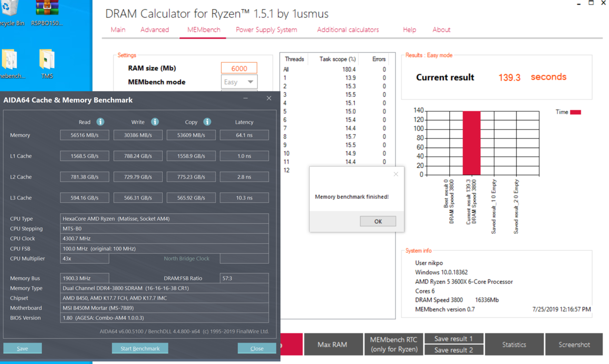This screenshot has height=364, width=609.
Task: Open the Statistics button
Action: 514,344
